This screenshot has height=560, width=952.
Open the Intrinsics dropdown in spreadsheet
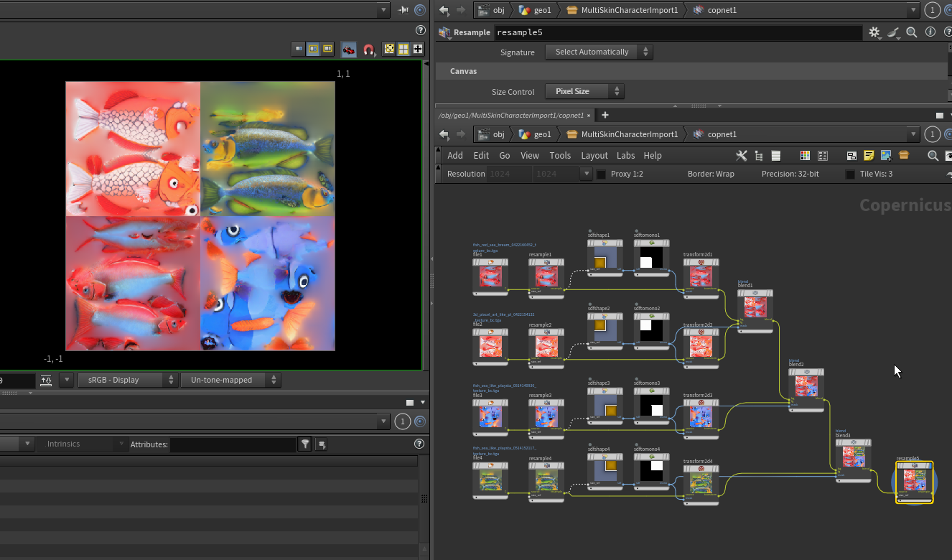pyautogui.click(x=84, y=444)
